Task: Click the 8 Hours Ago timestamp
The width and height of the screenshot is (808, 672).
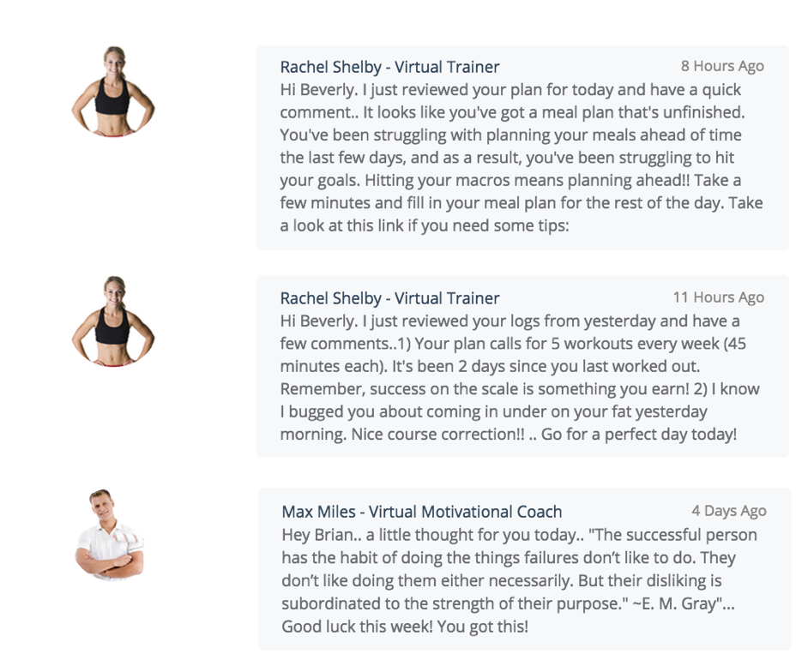Action: [x=722, y=66]
